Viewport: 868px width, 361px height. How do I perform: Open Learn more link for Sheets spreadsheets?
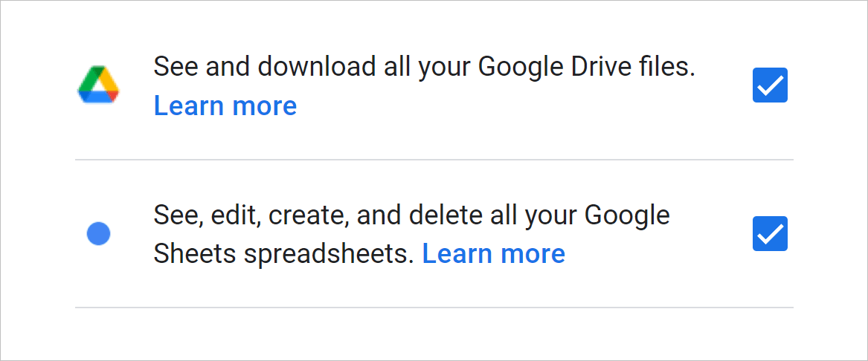click(x=493, y=254)
